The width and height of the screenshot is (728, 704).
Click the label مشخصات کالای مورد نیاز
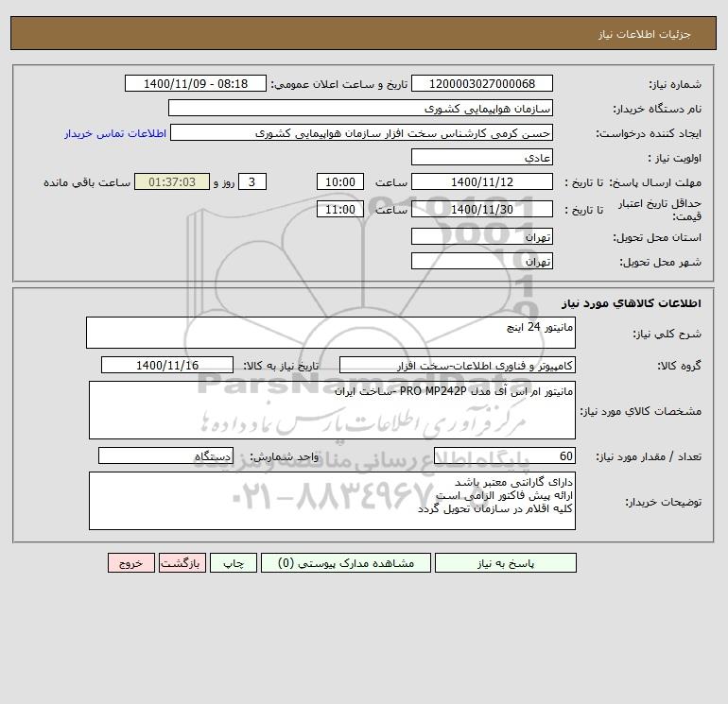click(x=641, y=411)
